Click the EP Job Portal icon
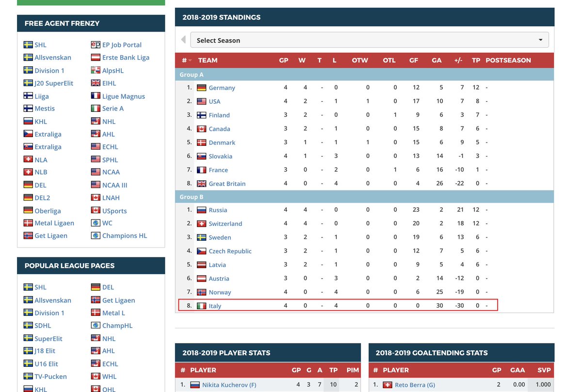The width and height of the screenshot is (582, 392). [x=95, y=45]
